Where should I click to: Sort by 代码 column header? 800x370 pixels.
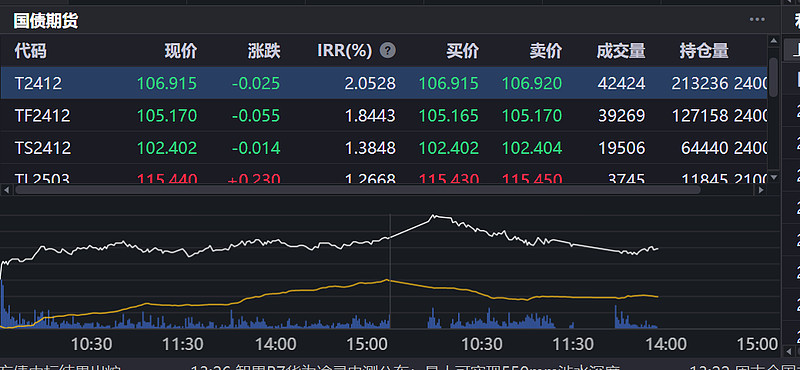tap(30, 51)
